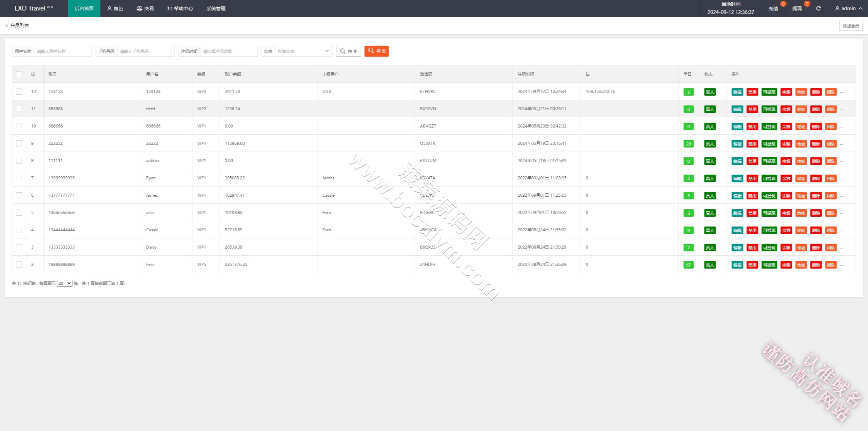This screenshot has height=431, width=868.
Task: Click the 用户名称 username input field
Action: pyautogui.click(x=62, y=51)
